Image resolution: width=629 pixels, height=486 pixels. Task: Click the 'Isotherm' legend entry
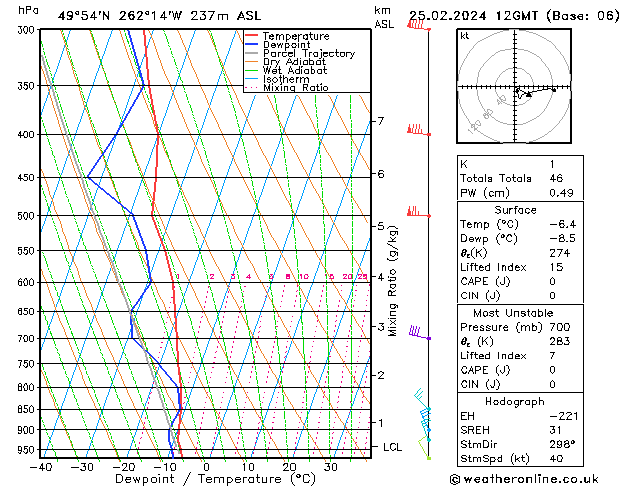coord(286,79)
